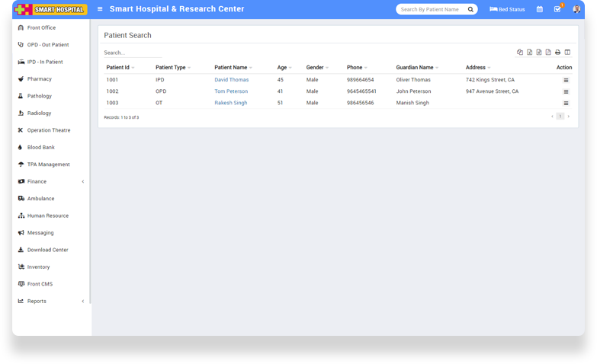
Task: Open Blood Bank from the sidebar
Action: click(x=40, y=147)
